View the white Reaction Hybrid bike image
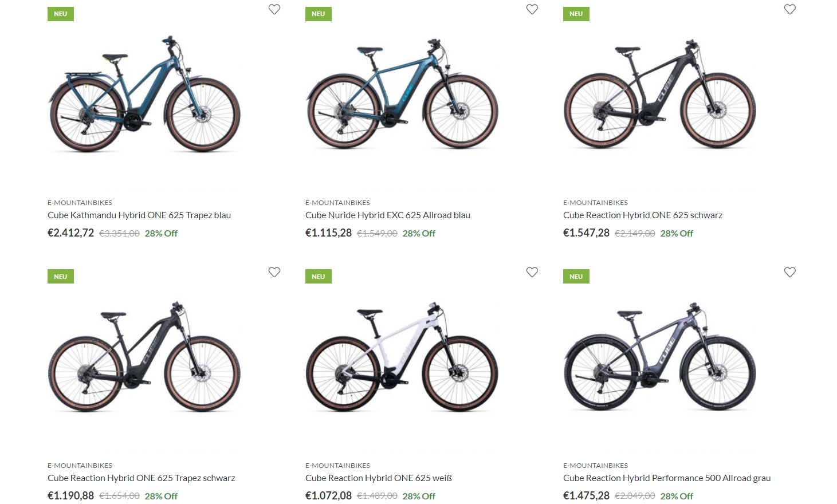Screen dimensions: 837x504 (x=402, y=357)
